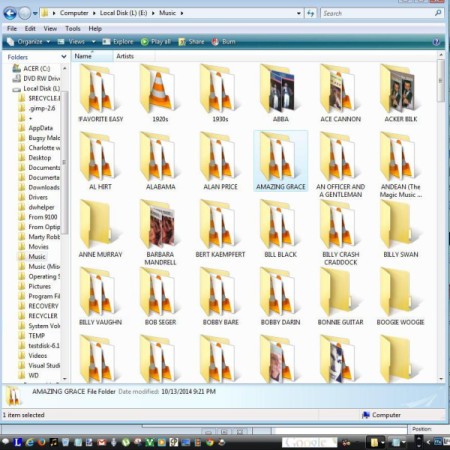Select the BARBARA MANDRELL folder

click(160, 233)
